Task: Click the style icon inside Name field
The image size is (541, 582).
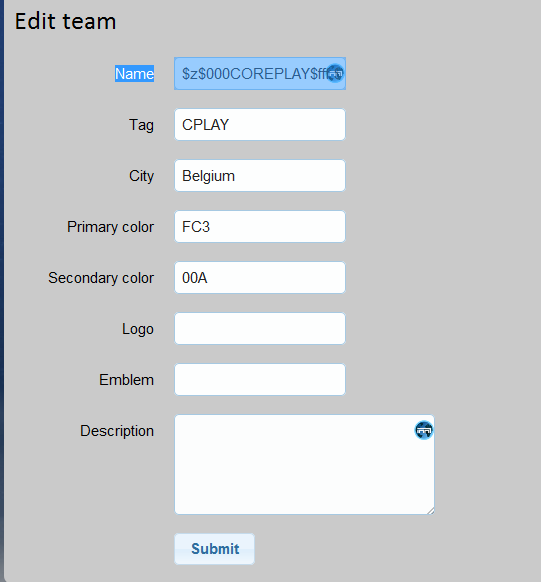Action: click(x=335, y=73)
